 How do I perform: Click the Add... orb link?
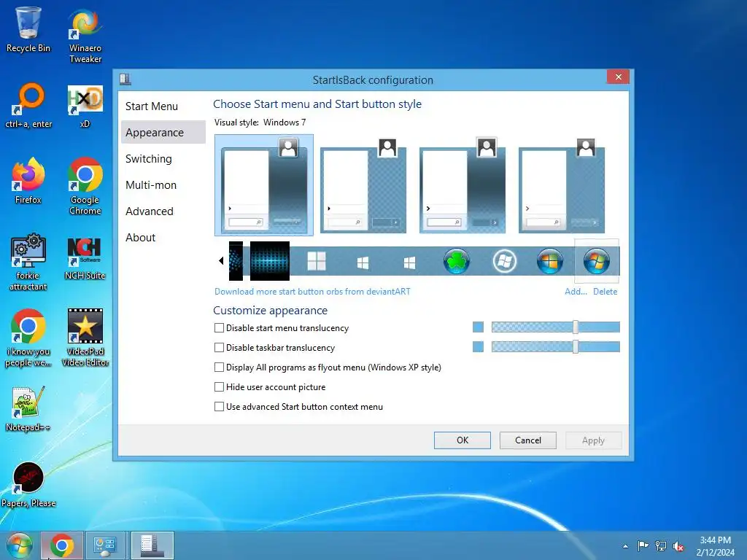click(576, 292)
